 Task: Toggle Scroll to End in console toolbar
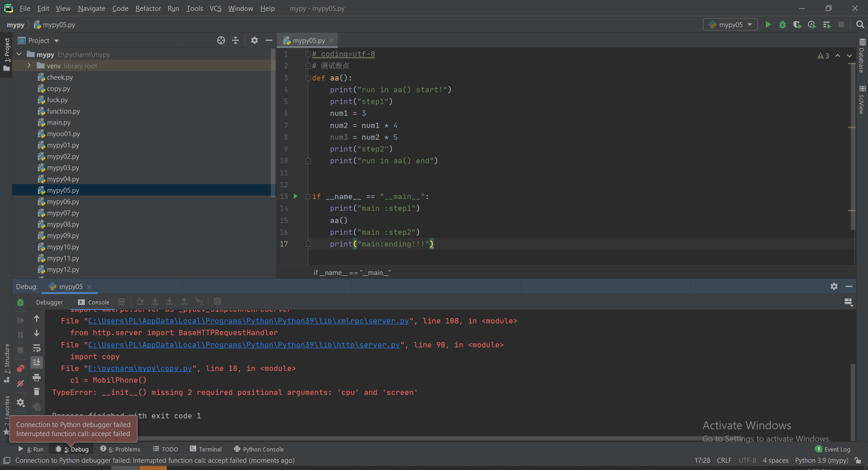tap(37, 362)
